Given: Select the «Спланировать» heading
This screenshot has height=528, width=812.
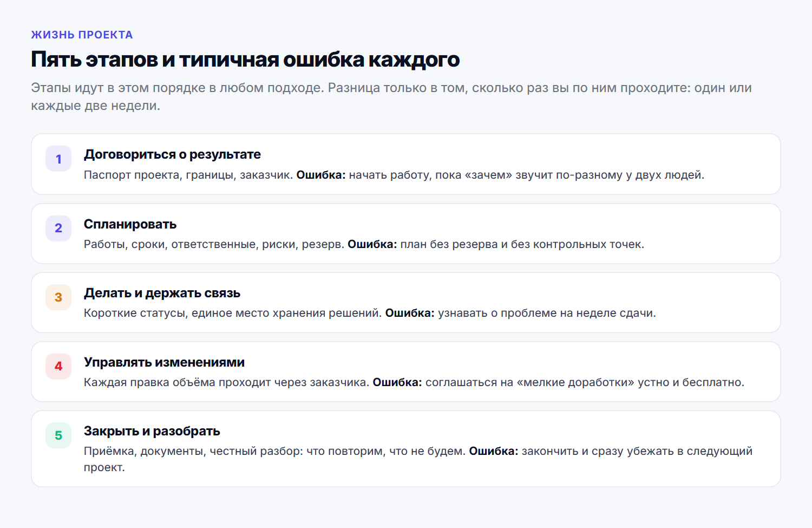Looking at the screenshot, I should click(130, 224).
